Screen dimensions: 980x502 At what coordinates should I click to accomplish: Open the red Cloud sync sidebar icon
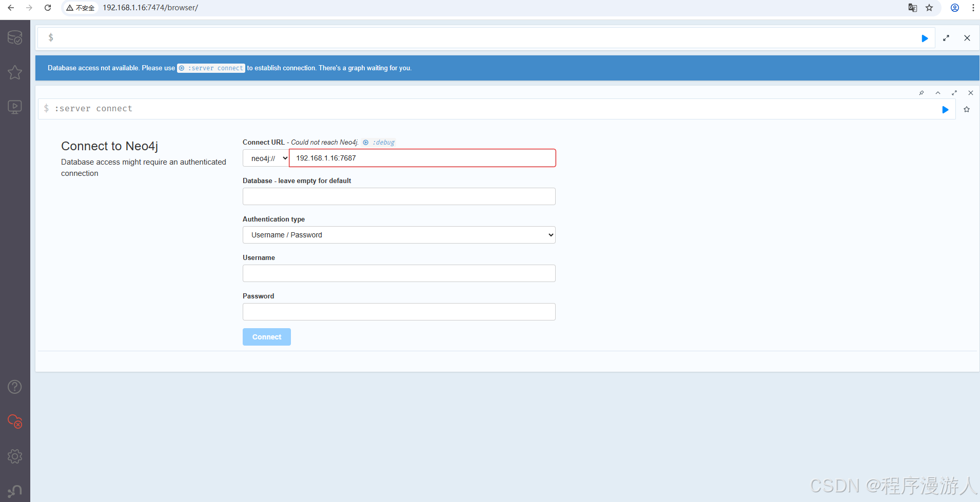(15, 421)
